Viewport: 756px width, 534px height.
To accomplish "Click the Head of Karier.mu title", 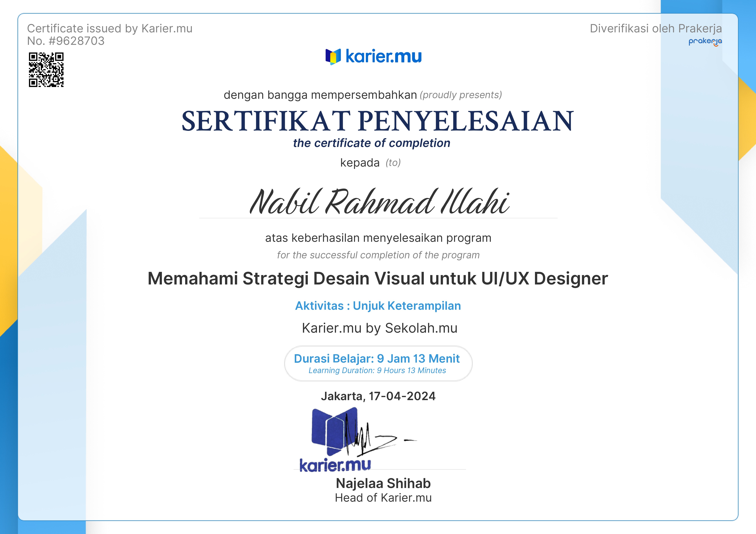I will (383, 498).
